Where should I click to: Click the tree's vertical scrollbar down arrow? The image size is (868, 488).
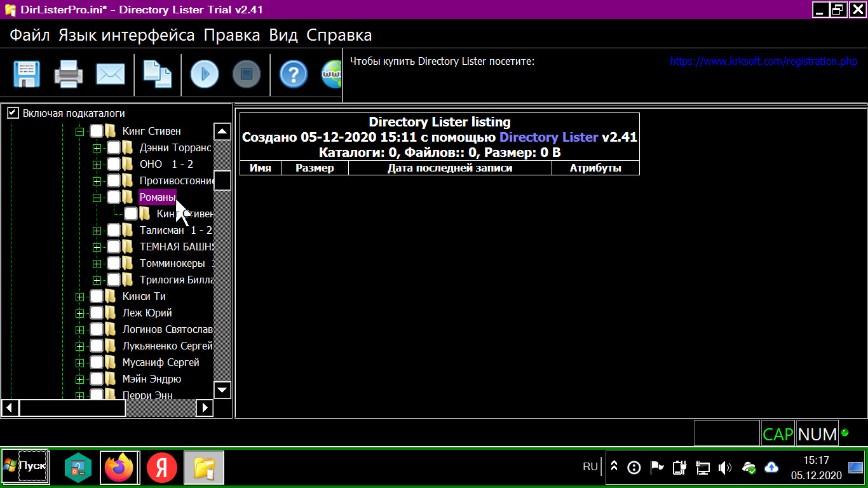(x=222, y=390)
